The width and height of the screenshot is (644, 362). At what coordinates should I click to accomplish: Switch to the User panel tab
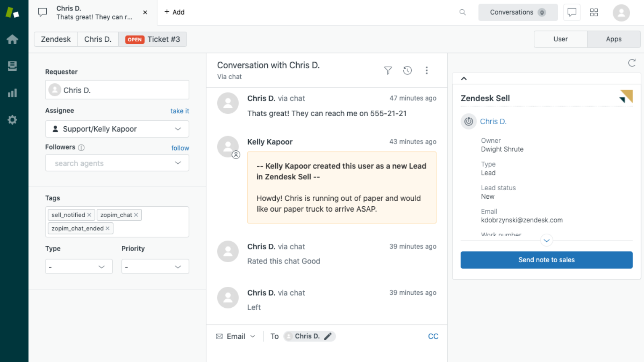(561, 39)
